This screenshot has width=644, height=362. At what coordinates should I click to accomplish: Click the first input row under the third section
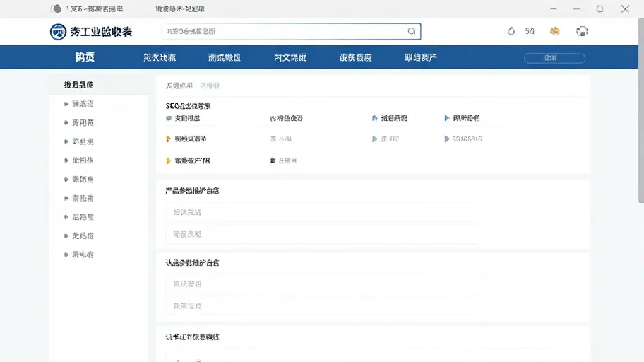coord(323,284)
